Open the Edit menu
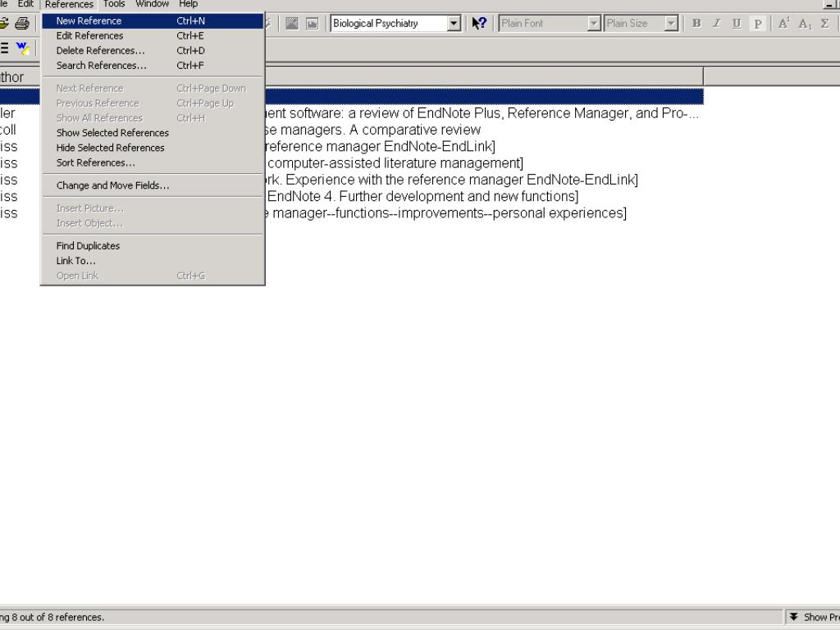Viewport: 840px width, 630px height. tap(25, 4)
